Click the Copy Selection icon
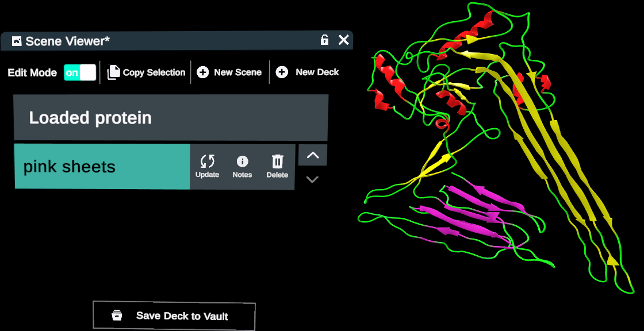 pyautogui.click(x=113, y=72)
